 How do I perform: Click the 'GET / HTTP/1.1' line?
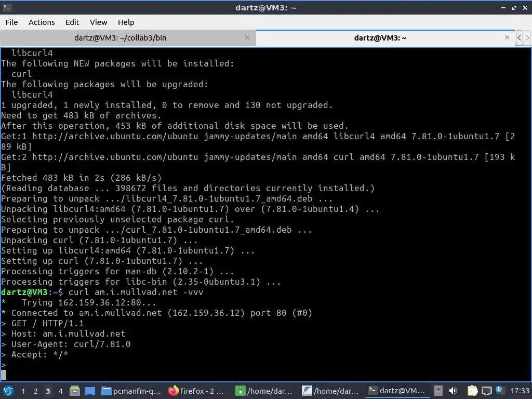[x=47, y=323]
